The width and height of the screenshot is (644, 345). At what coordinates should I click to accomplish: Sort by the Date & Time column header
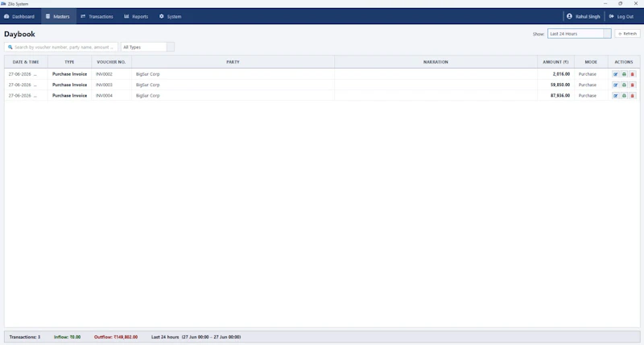26,62
